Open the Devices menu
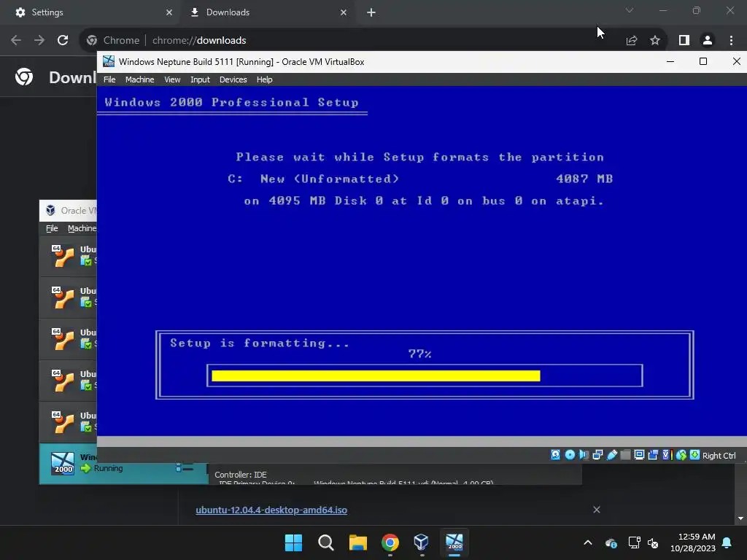Screen dimensions: 747x560 233,79
